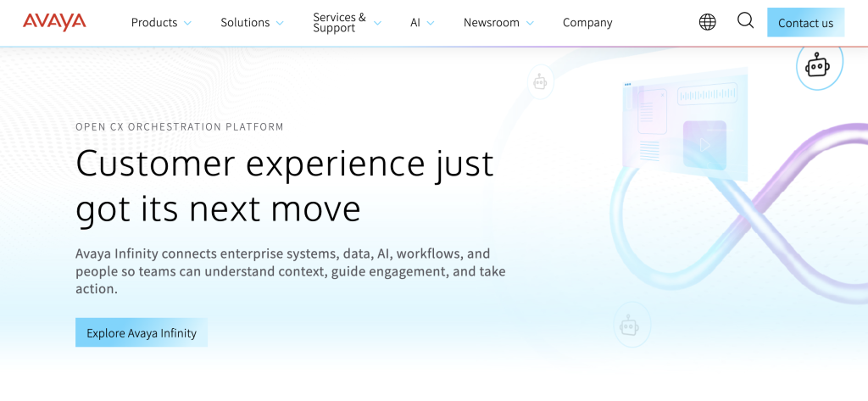Open the language globe icon
This screenshot has width=868, height=401.
708,22
